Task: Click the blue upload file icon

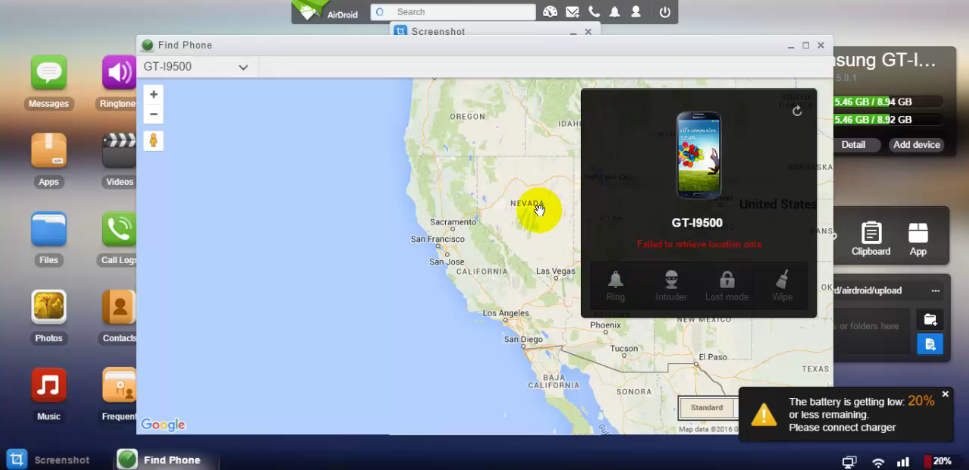Action: [929, 344]
